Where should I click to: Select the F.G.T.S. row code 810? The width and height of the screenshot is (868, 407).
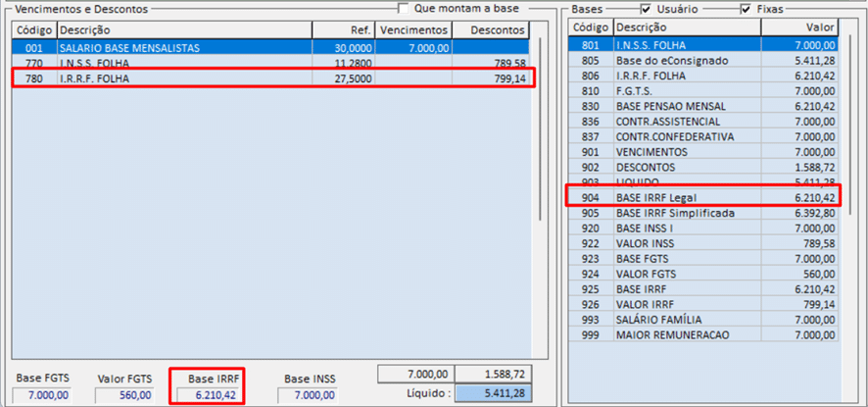click(703, 90)
